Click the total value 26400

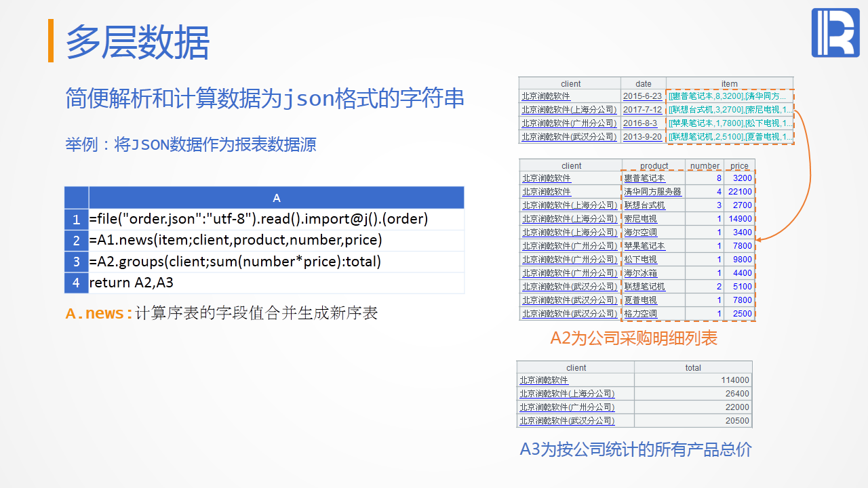[738, 394]
